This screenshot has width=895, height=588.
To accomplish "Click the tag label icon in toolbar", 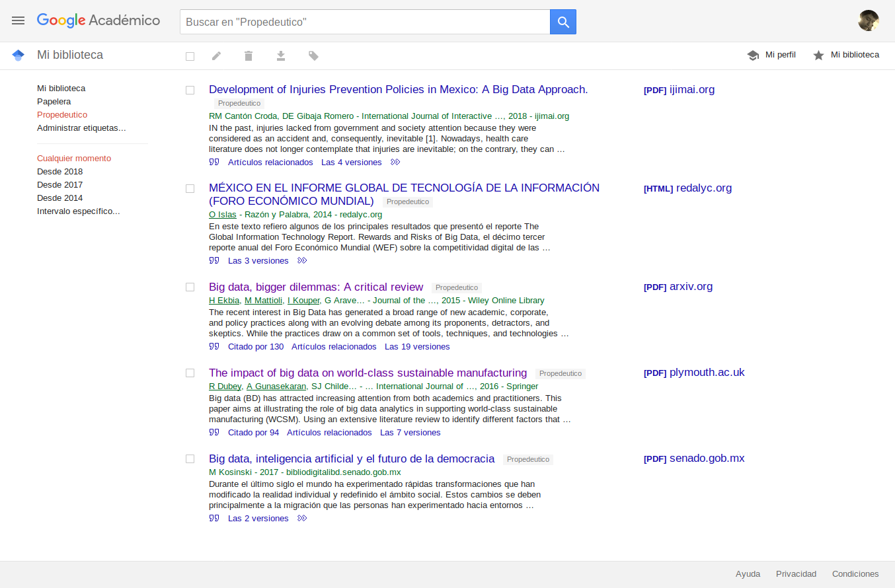I will [313, 56].
